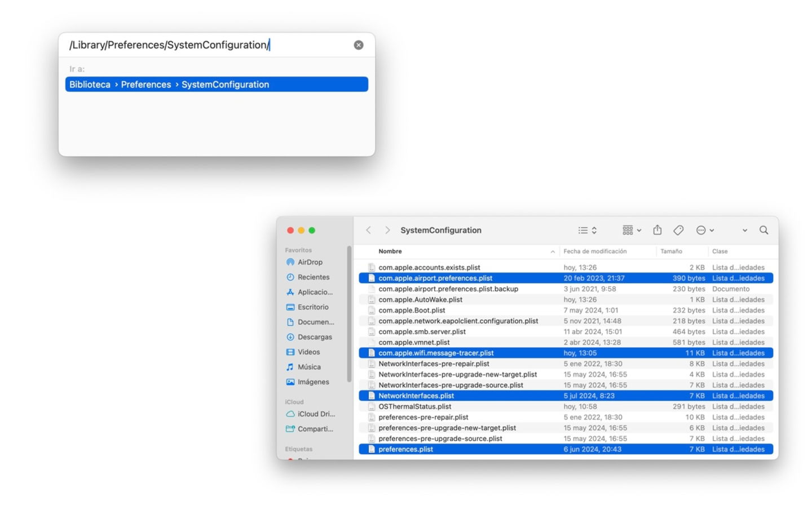812x509 pixels.
Task: Expand the toolbar overflow chevron
Action: [745, 231]
